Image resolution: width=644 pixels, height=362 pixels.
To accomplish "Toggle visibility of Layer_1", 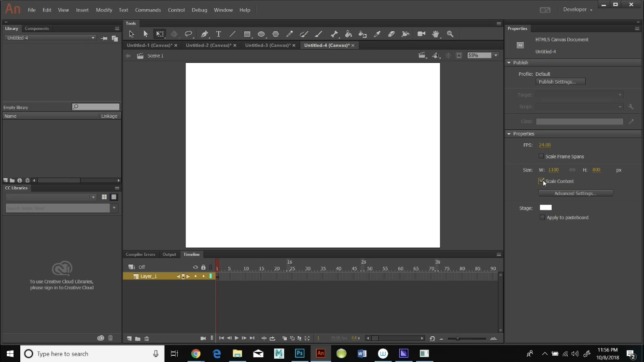I will [x=196, y=276].
